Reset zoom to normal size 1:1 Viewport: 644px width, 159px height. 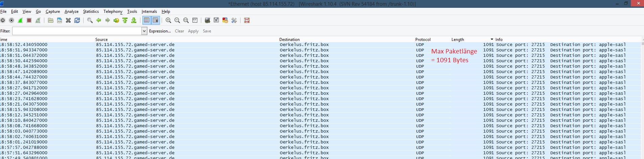pos(186,20)
